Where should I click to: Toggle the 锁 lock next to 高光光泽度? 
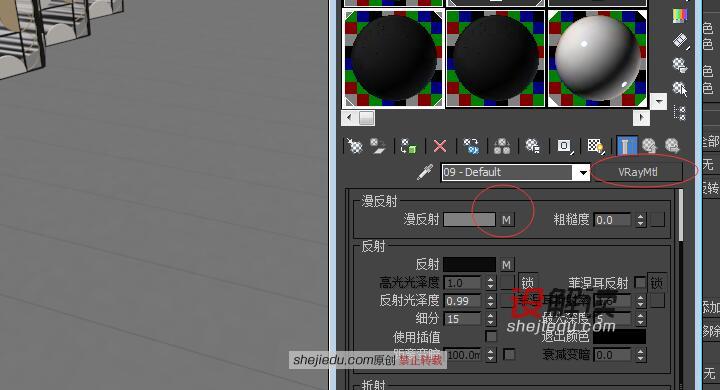(527, 282)
